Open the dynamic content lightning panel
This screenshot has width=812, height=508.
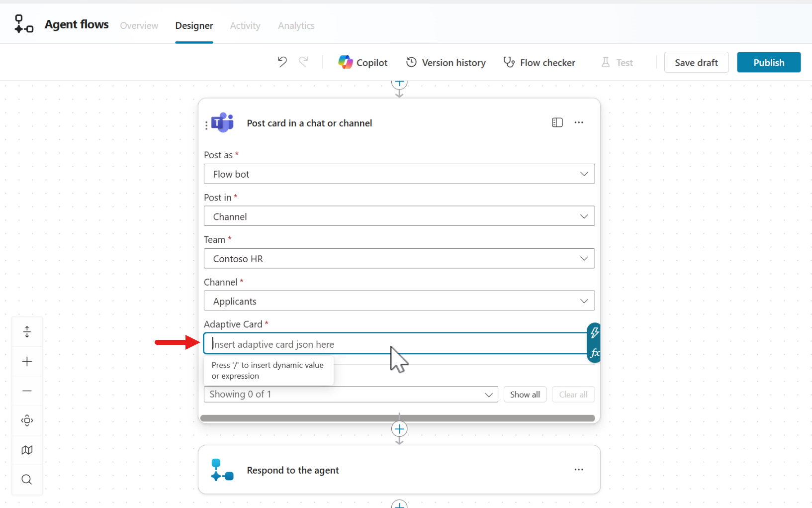(595, 332)
